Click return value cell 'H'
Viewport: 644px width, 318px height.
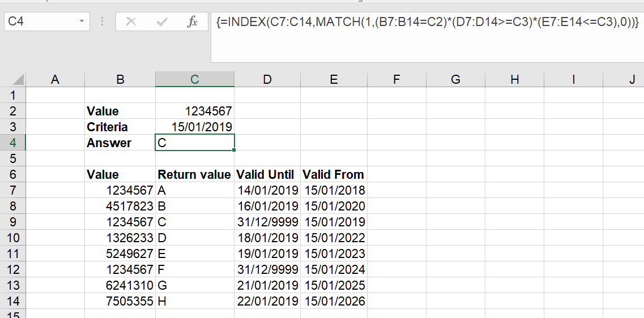pyautogui.click(x=195, y=301)
